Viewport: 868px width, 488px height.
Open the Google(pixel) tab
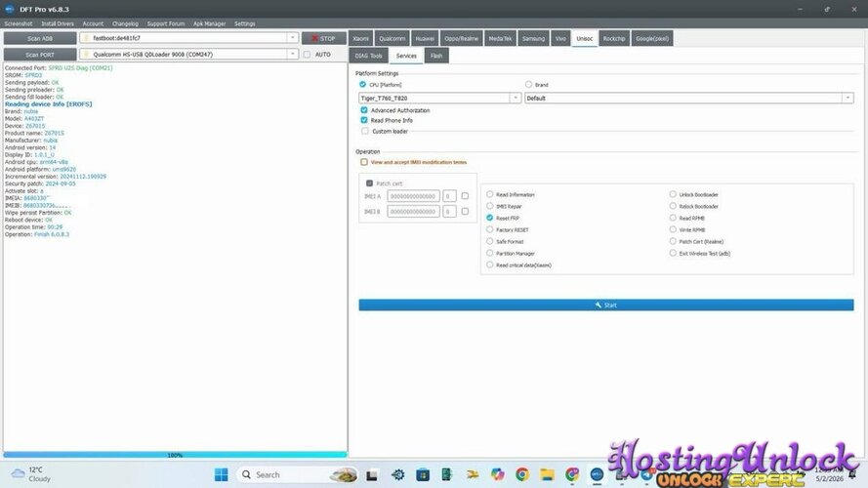click(652, 38)
